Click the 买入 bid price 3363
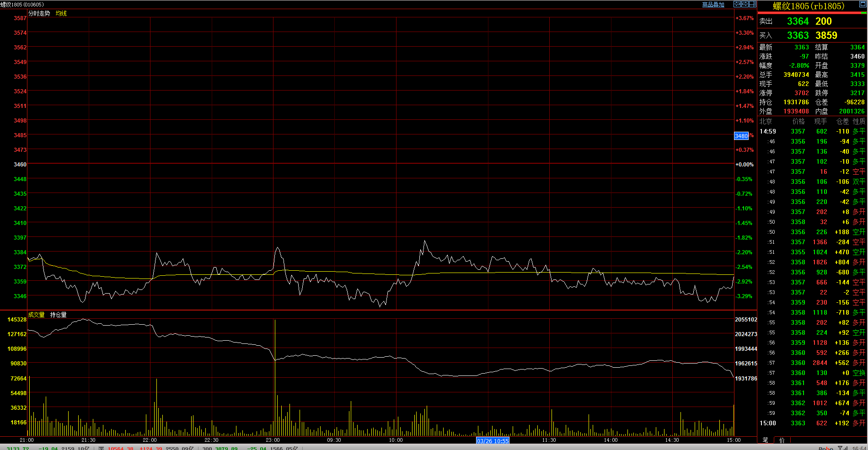The width and height of the screenshot is (868, 450). 798,35
